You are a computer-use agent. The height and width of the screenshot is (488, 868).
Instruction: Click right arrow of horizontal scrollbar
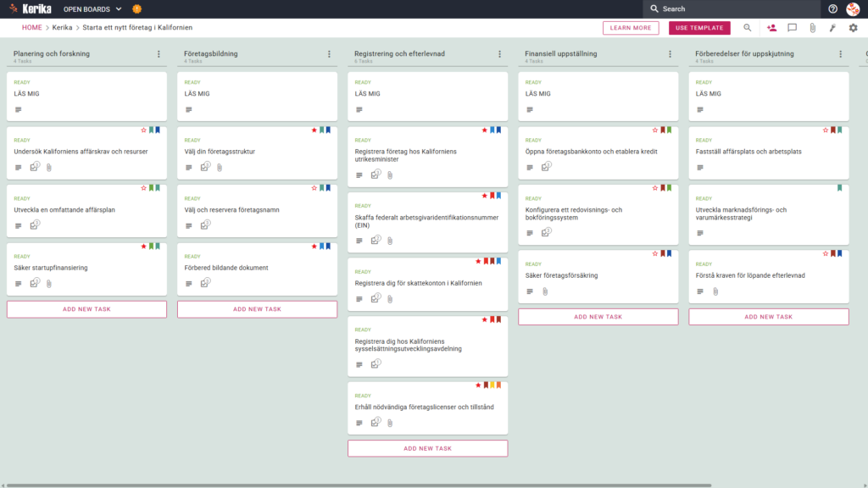click(x=865, y=485)
